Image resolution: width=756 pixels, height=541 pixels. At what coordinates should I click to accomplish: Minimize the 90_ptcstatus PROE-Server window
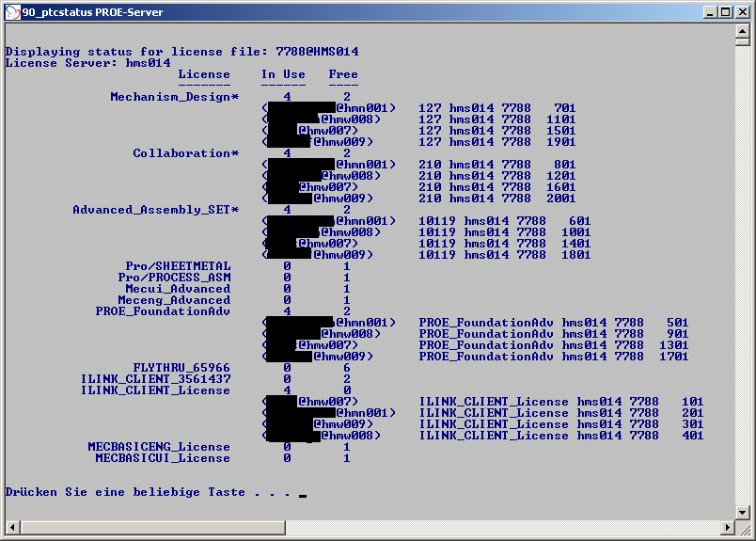point(709,12)
